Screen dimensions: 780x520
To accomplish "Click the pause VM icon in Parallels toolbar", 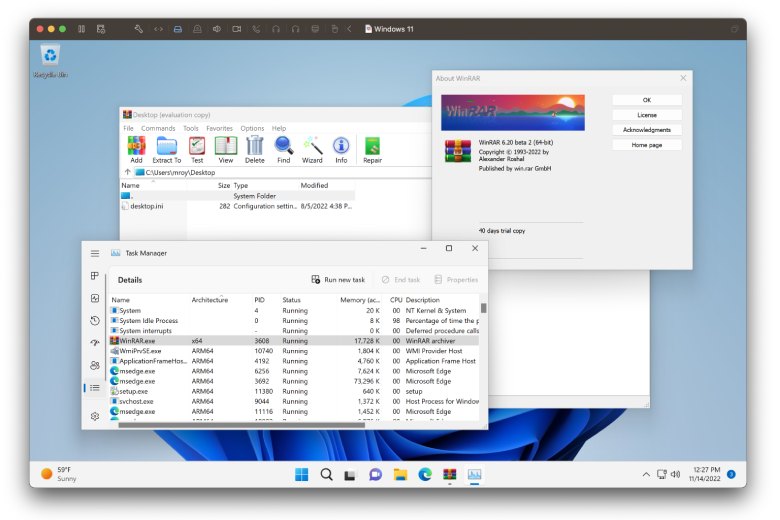I will 82,29.
